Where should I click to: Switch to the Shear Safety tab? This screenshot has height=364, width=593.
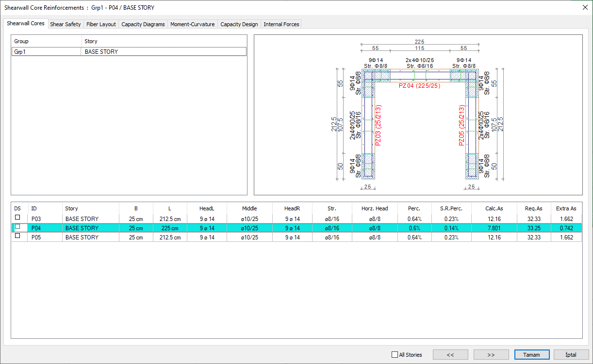(x=66, y=24)
